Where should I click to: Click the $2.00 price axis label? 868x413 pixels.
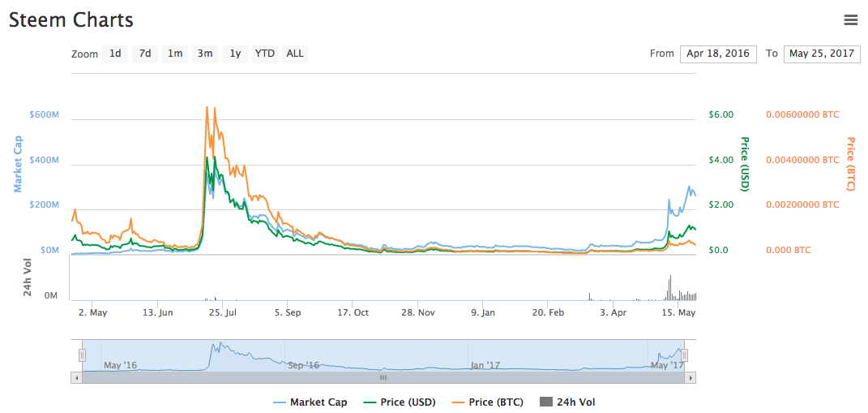coord(720,205)
